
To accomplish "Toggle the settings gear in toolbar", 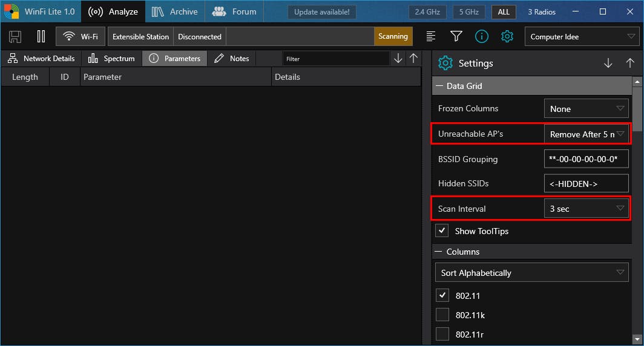I will (507, 36).
